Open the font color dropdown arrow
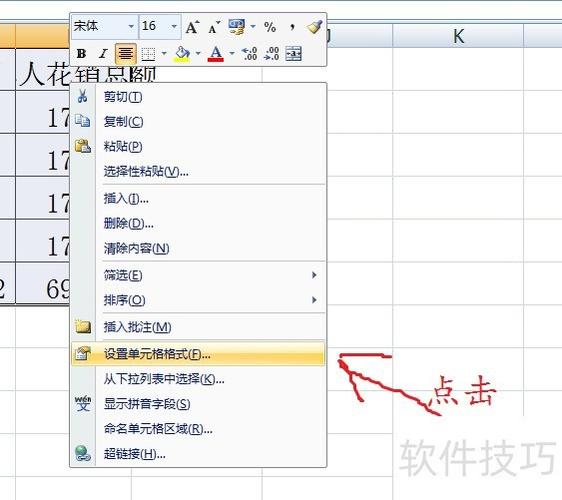Image resolution: width=562 pixels, height=500 pixels. point(232,53)
